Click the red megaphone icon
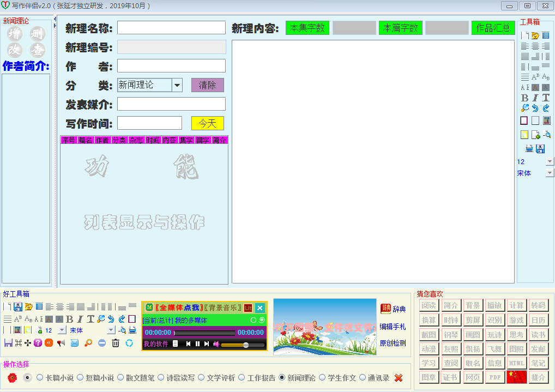The image size is (555, 392). coord(61,343)
